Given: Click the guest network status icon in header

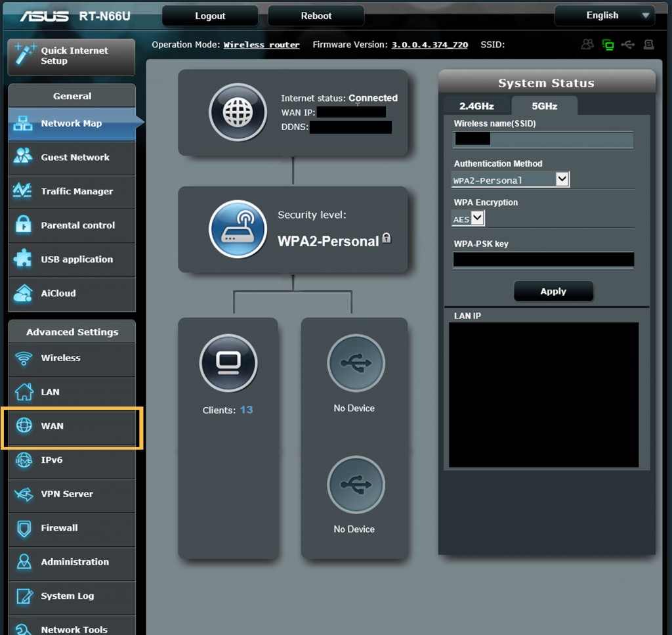Looking at the screenshot, I should click(587, 44).
